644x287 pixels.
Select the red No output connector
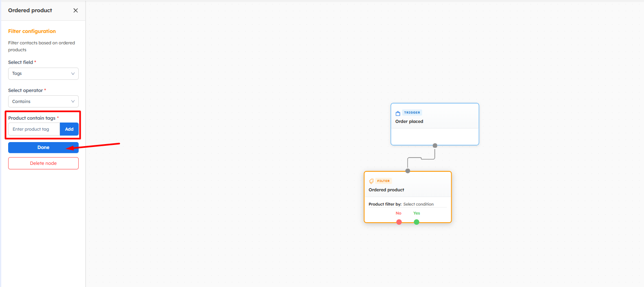(x=399, y=222)
